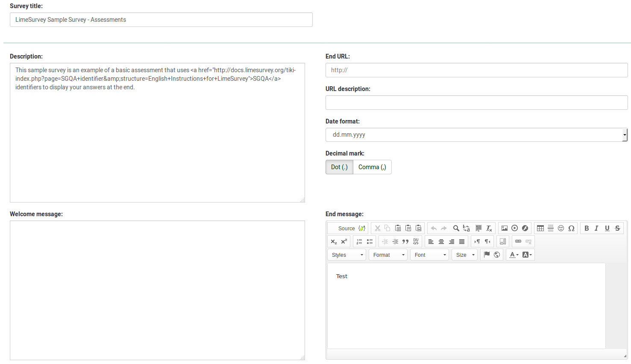Viewport: 631px width, 364px height.
Task: Insert a numbered list
Action: pos(359,241)
